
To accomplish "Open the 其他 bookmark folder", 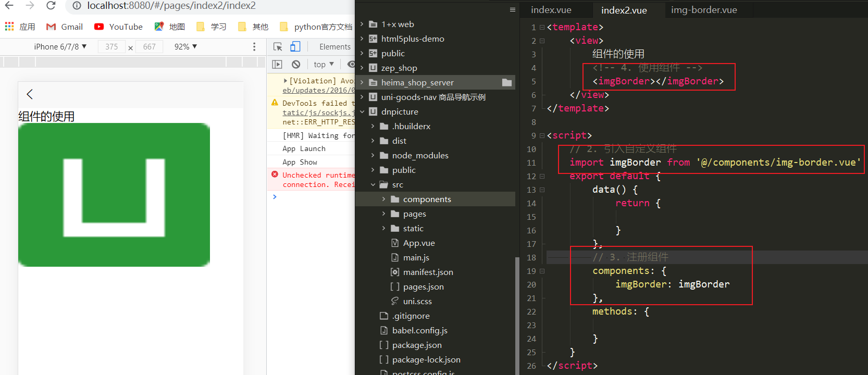I will click(253, 27).
